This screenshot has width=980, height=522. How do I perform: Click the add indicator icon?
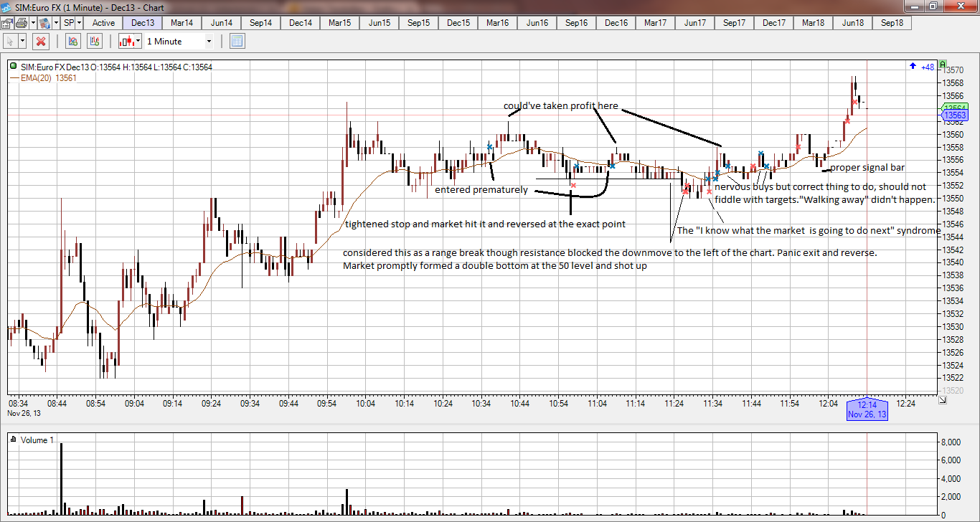click(x=72, y=41)
